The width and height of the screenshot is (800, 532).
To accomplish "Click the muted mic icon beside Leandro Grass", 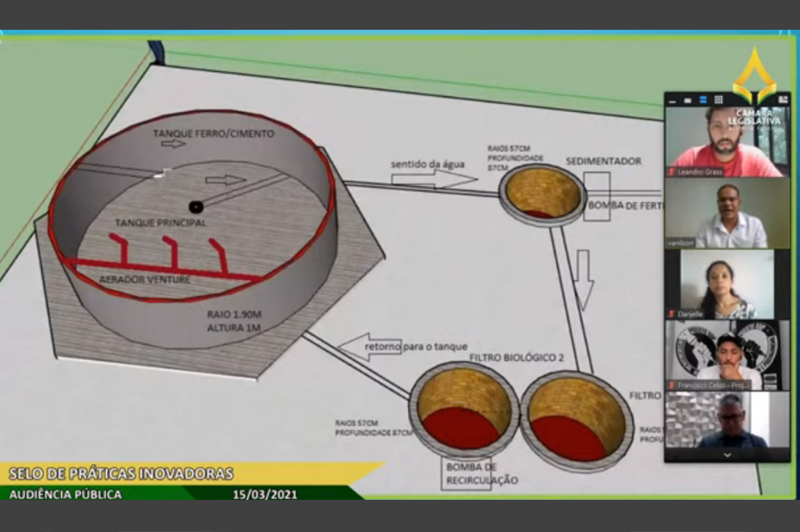I will point(672,172).
